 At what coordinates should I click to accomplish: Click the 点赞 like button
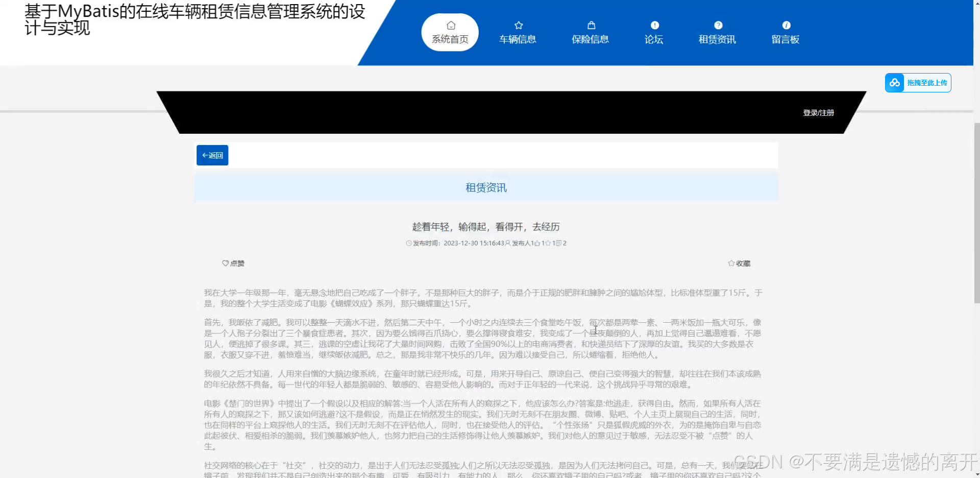(x=233, y=264)
